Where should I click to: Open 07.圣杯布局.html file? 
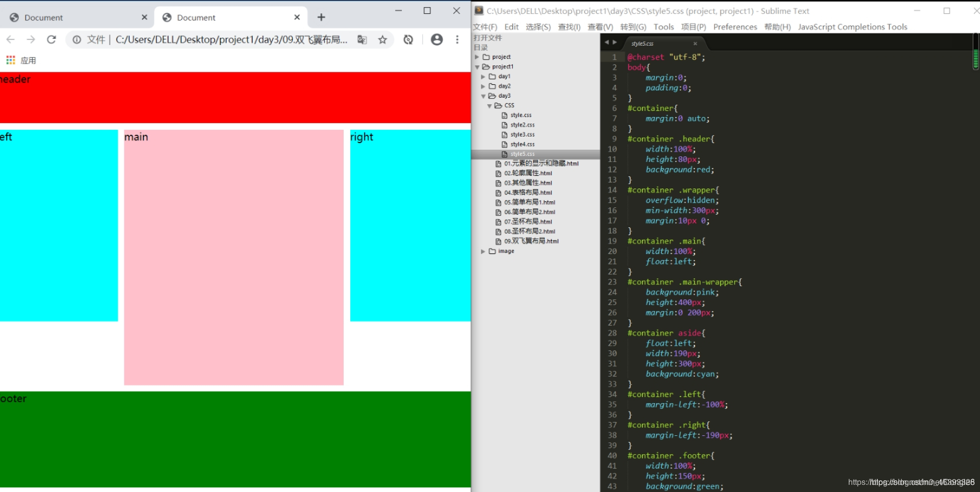tap(528, 222)
